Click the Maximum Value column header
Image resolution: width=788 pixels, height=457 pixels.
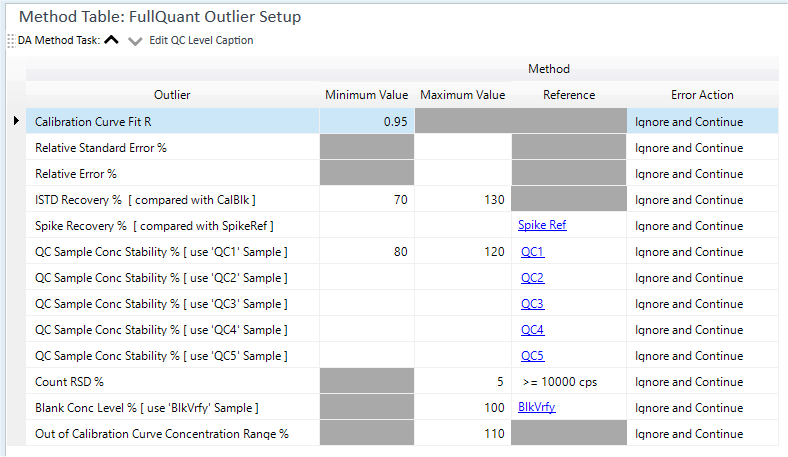462,95
